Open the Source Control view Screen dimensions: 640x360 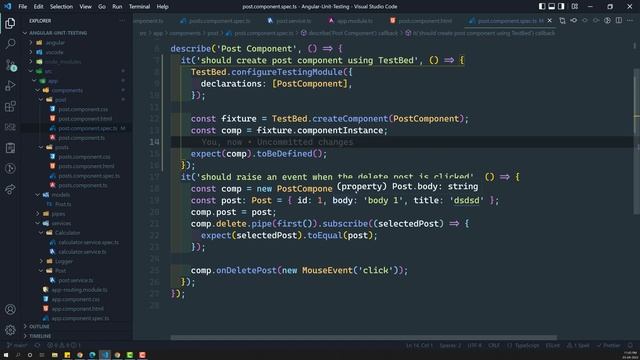[10, 65]
